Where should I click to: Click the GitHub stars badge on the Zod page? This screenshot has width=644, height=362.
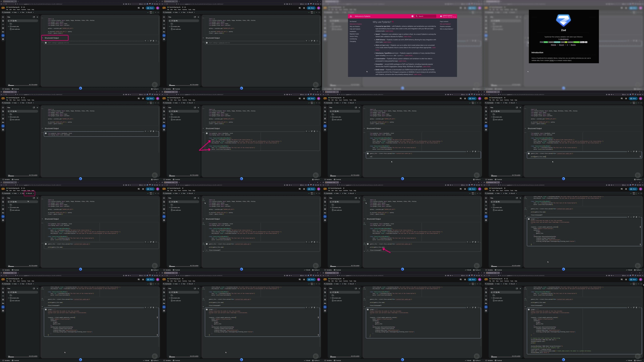tap(583, 42)
